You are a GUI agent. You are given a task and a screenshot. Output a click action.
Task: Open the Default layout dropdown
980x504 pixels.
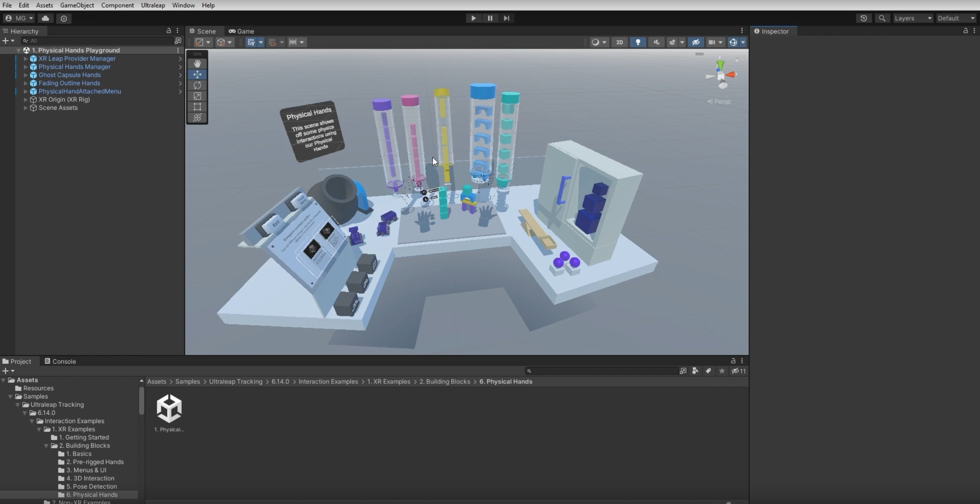coord(956,18)
